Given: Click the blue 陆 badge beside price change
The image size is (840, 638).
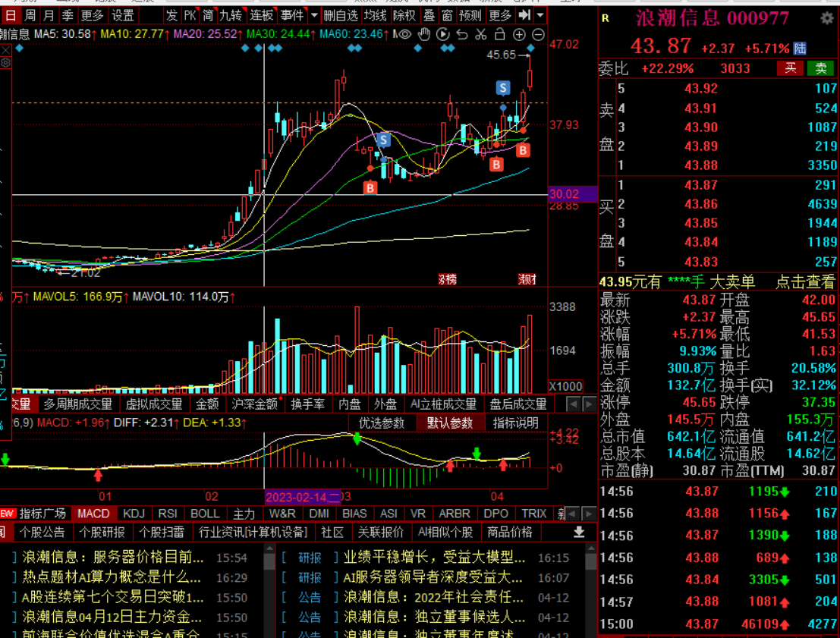Looking at the screenshot, I should pos(800,49).
